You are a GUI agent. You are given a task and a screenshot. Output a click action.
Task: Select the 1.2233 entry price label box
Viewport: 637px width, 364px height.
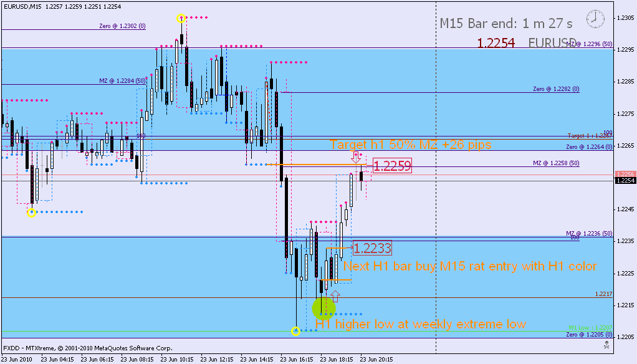click(372, 248)
